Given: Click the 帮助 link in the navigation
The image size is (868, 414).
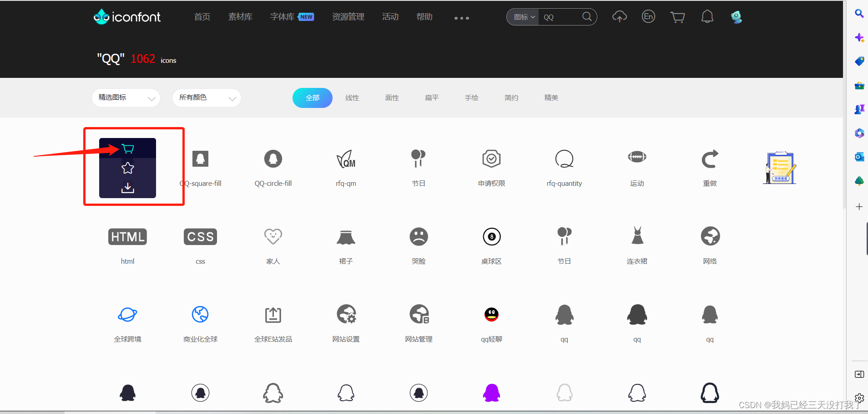Looking at the screenshot, I should pyautogui.click(x=424, y=16).
